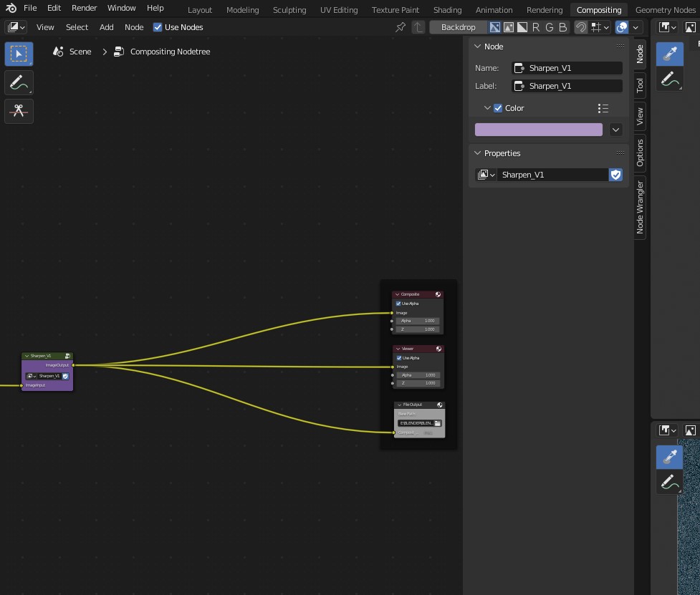Click the Blender logo menu

tap(11, 8)
